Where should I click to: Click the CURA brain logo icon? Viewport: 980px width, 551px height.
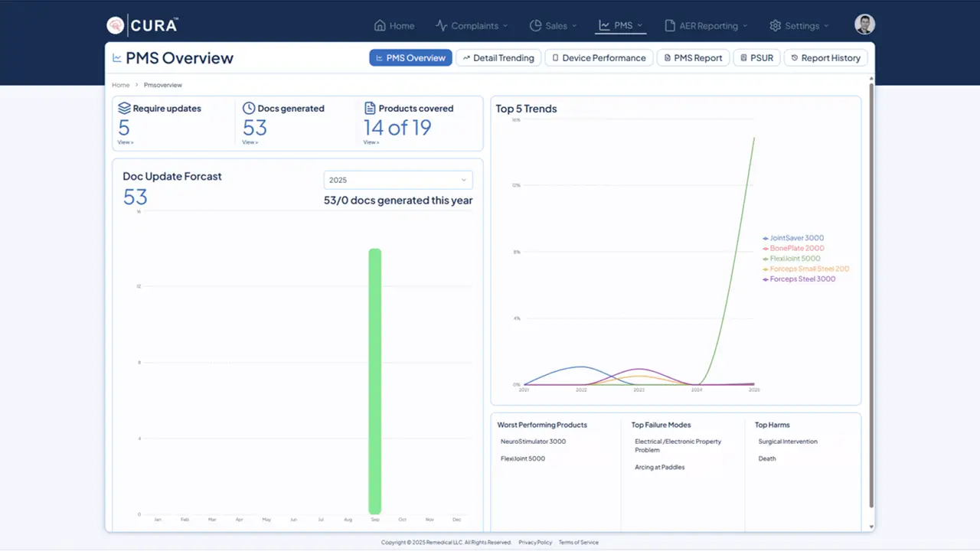coord(115,25)
